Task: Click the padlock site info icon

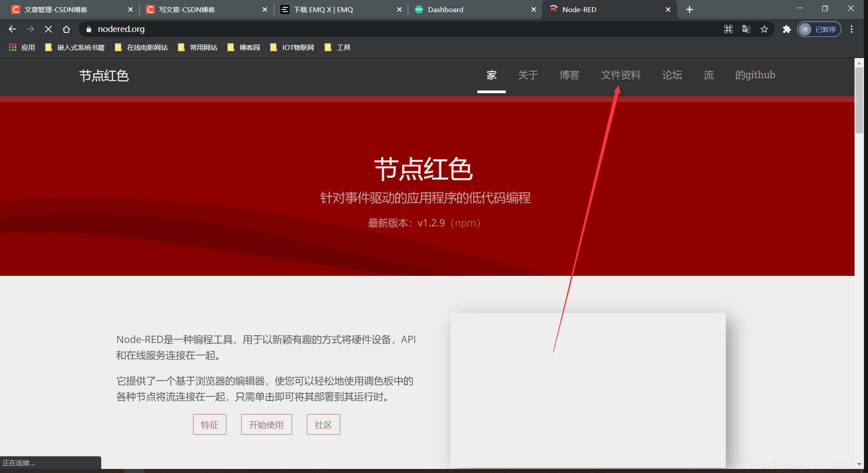Action: [x=89, y=29]
